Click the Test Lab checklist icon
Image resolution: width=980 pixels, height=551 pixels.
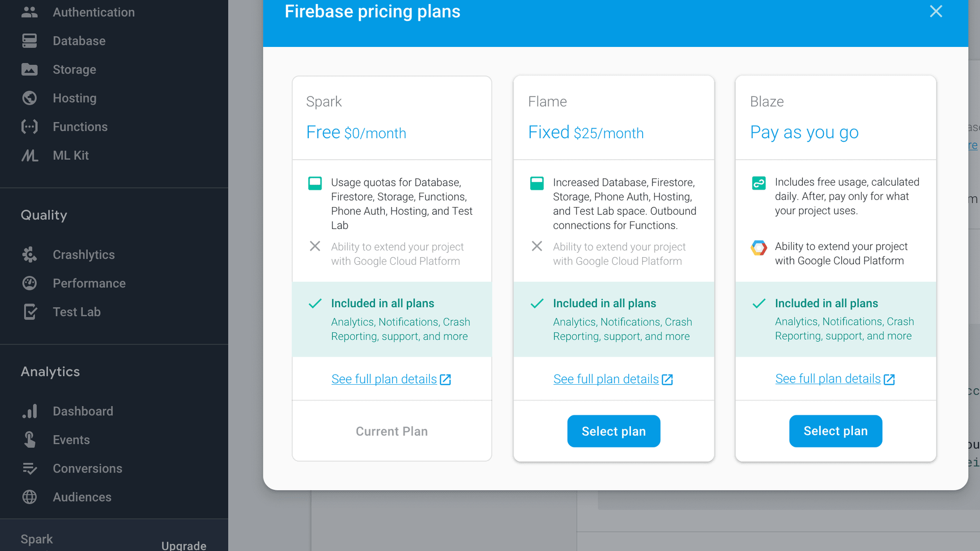(30, 312)
